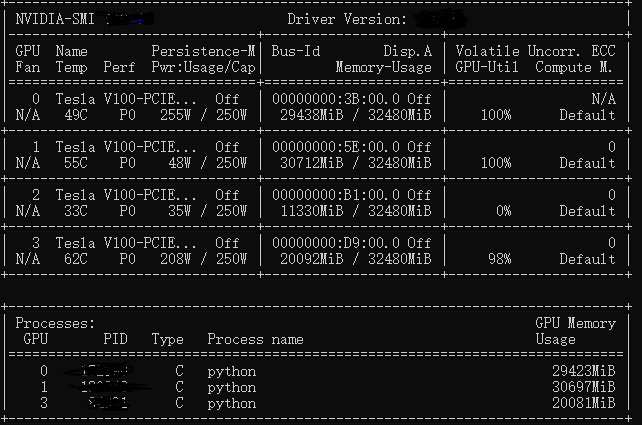Click bus id 00000000:5E:00.0

pyautogui.click(x=336, y=147)
